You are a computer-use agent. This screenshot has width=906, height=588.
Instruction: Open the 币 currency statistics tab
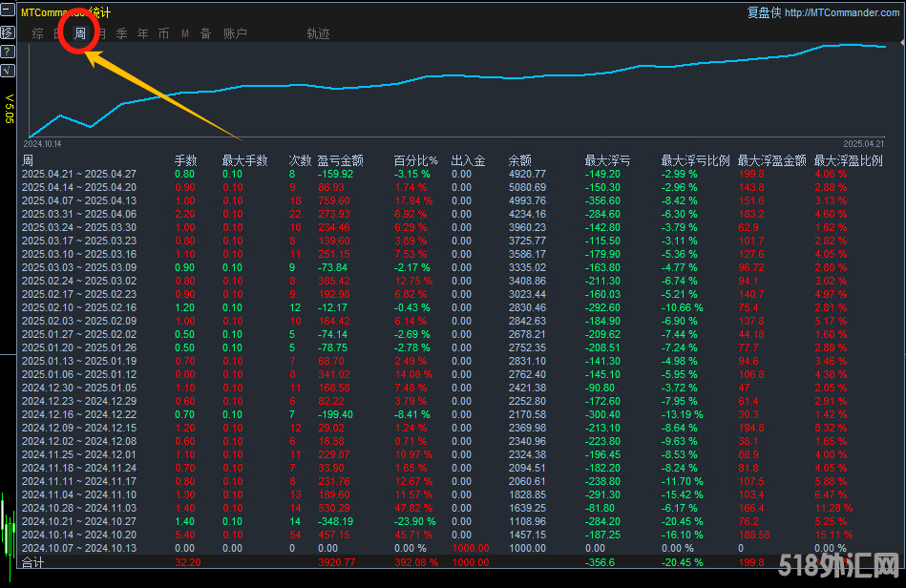[x=163, y=33]
